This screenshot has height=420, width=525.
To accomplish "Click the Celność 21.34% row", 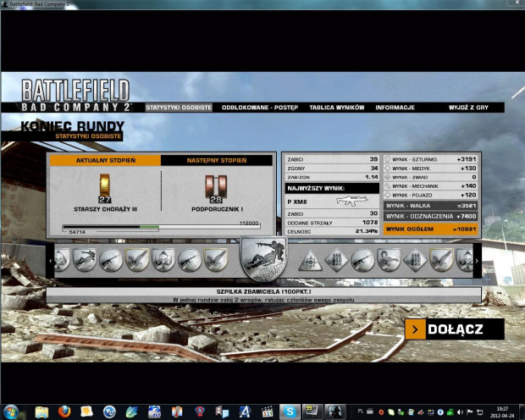I will [x=332, y=231].
